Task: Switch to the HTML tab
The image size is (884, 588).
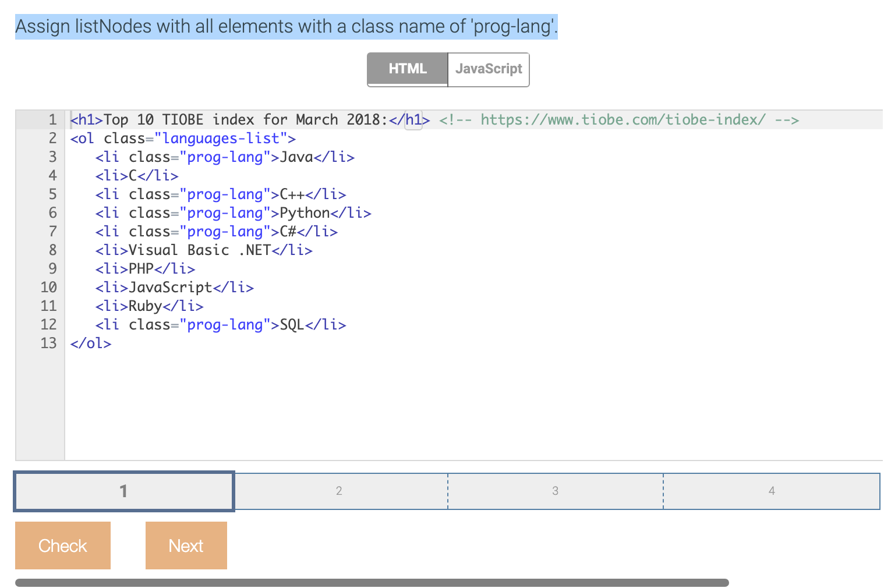Action: [407, 69]
